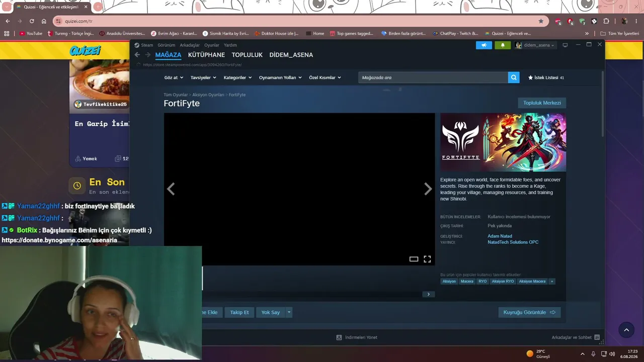Click the Tüm Oyunlar breadcrumb link
Screen dimensions: 644x362
(x=176, y=95)
